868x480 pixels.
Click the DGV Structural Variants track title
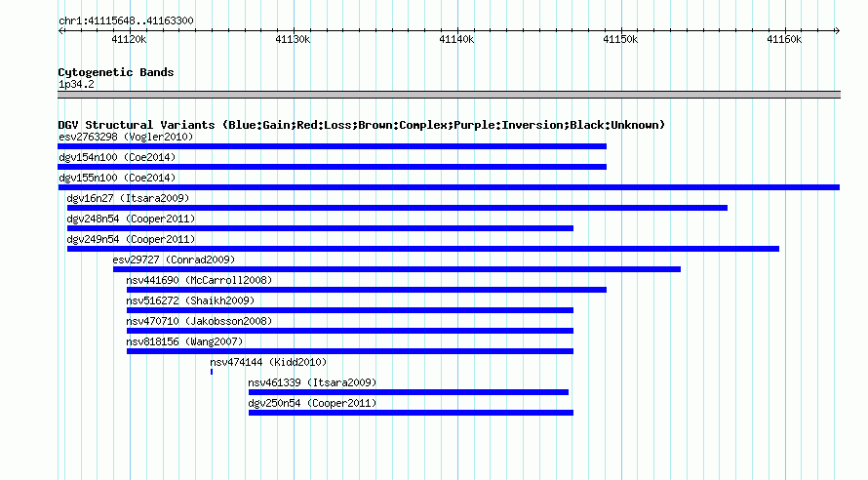362,125
